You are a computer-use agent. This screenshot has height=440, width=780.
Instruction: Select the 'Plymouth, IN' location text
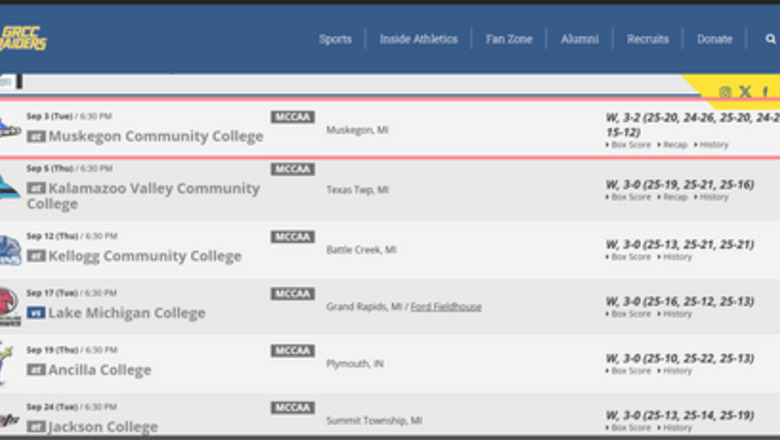[x=355, y=364]
